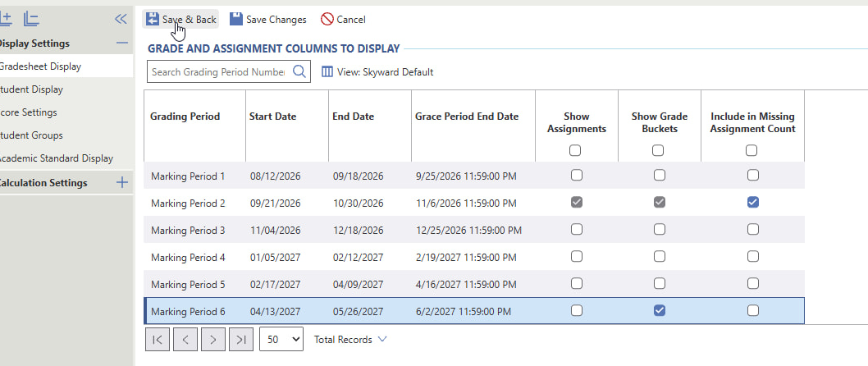Image resolution: width=868 pixels, height=366 pixels.
Task: Click the red Cancel icon
Action: 327,20
